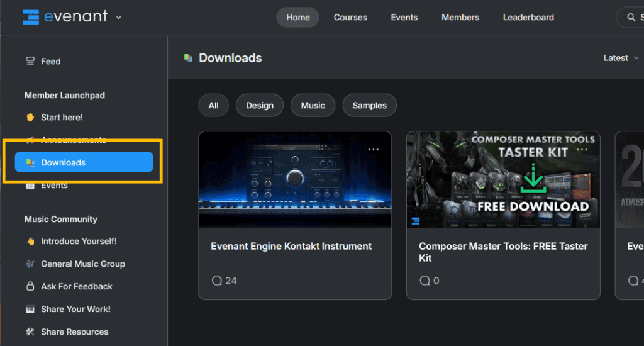Open the Latest sort dropdown
This screenshot has width=644, height=346.
621,58
